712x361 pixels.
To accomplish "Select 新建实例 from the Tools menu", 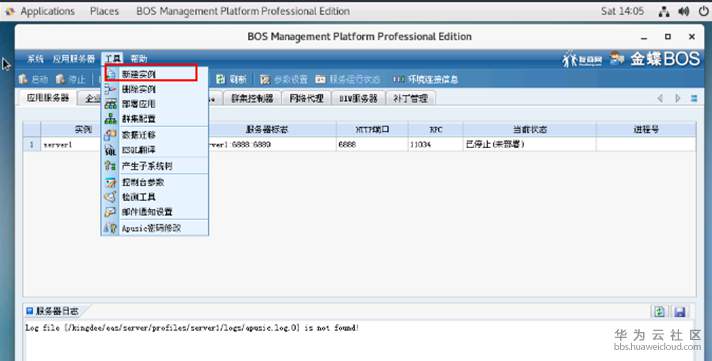I will [154, 74].
